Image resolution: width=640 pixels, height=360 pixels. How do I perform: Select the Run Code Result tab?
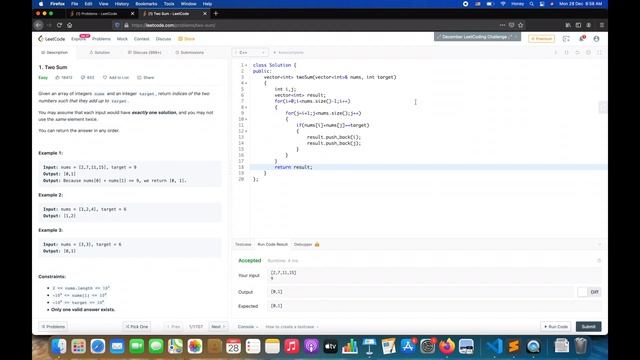(272, 244)
